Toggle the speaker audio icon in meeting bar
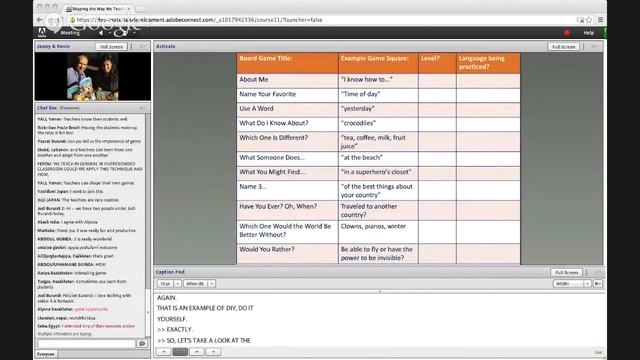640x360 pixels. [x=101, y=33]
